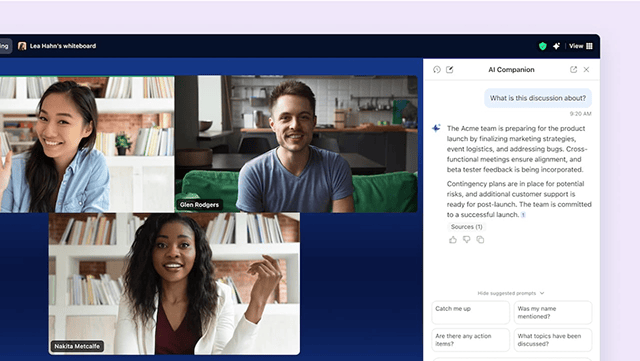Screen dimensions: 640x361
Task: Click the Glen Rodgers name label
Action: (199, 205)
